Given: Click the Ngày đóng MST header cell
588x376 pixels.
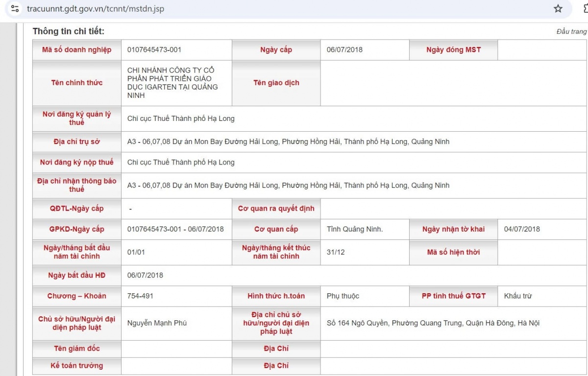Looking at the screenshot, I should (453, 49).
